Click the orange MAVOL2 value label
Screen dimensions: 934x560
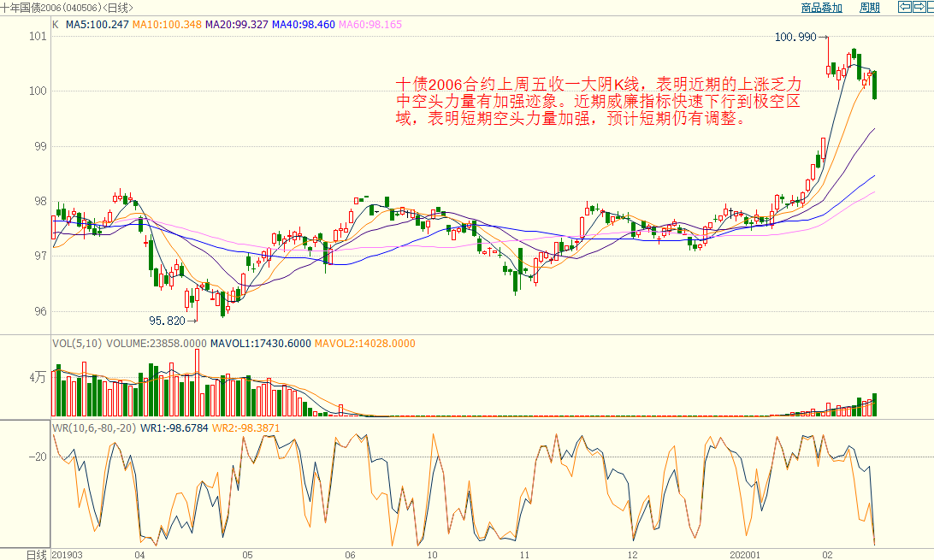tap(365, 344)
